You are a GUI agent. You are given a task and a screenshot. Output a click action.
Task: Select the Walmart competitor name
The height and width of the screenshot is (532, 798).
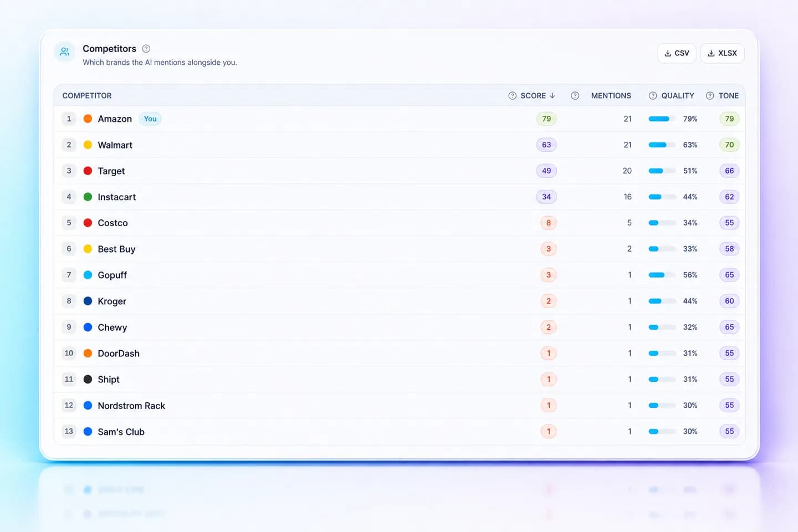115,145
